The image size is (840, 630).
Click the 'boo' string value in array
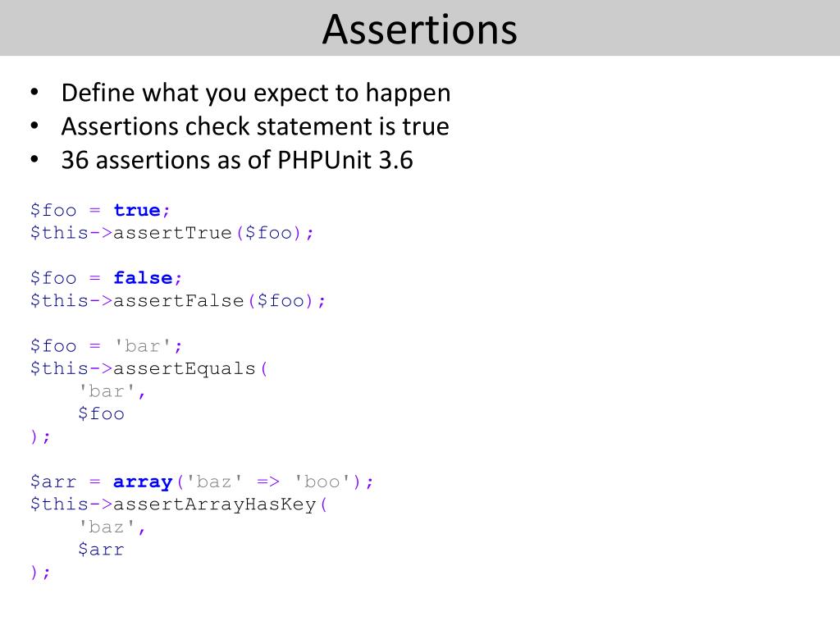pyautogui.click(x=322, y=481)
